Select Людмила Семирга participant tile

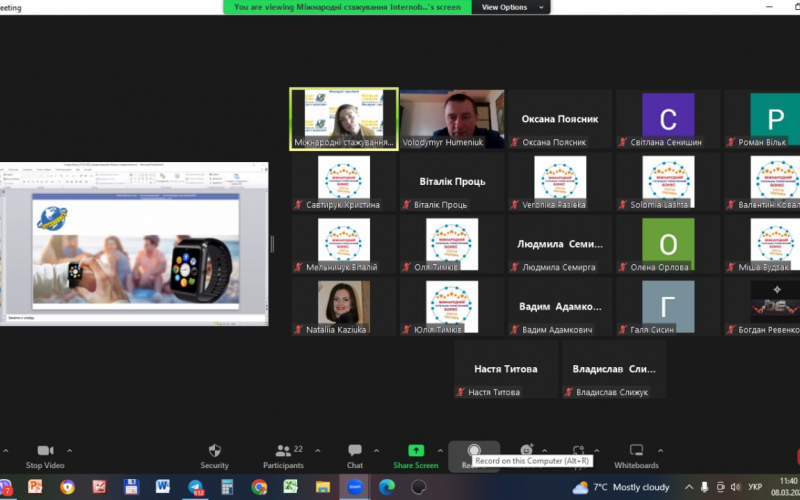coord(560,244)
